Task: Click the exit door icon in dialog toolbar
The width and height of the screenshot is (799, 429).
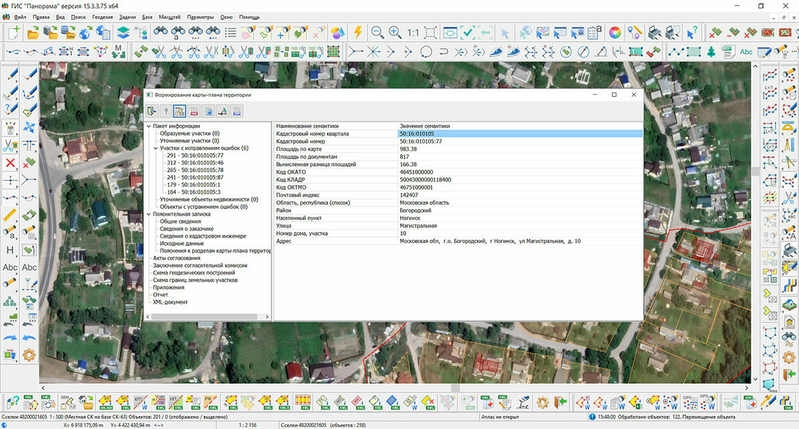Action: pyautogui.click(x=150, y=110)
